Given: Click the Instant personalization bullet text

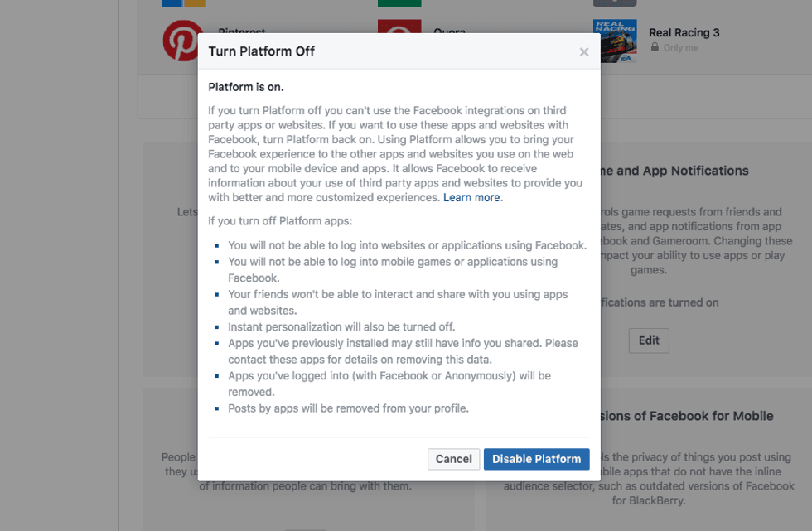Looking at the screenshot, I should coord(341,326).
